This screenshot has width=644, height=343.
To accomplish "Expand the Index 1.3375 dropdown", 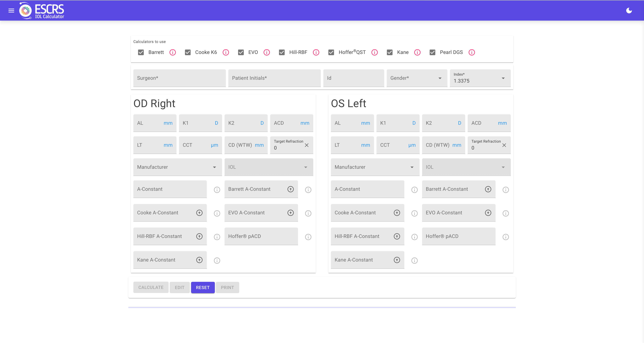I will tap(480, 78).
